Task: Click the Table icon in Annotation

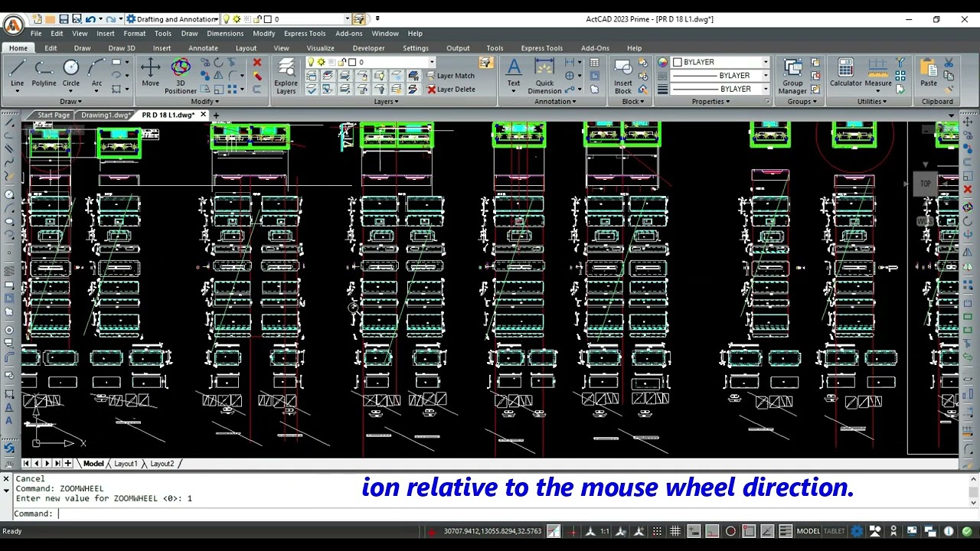Action: click(594, 62)
